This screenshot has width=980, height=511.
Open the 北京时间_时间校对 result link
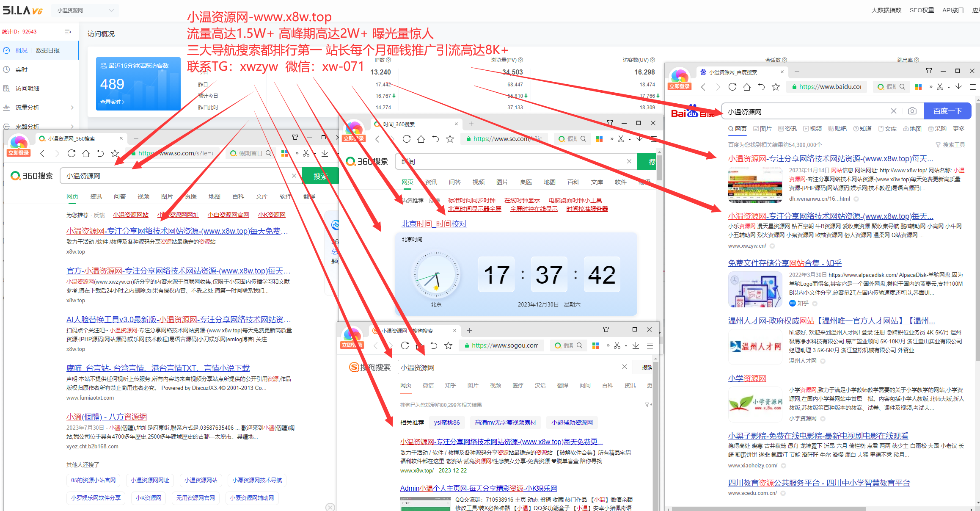tap(434, 224)
